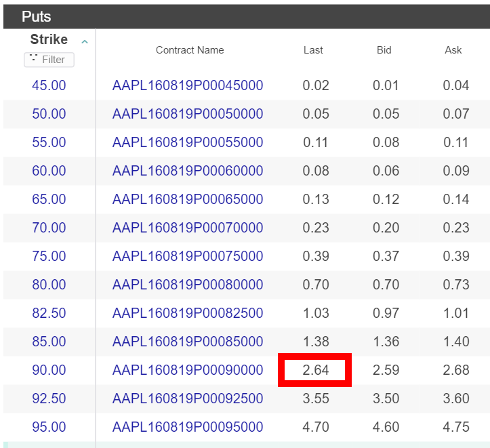Screen dimensions: 490x448
Task: Select Bid 0.20 in the 70.00 row
Action: tap(386, 228)
